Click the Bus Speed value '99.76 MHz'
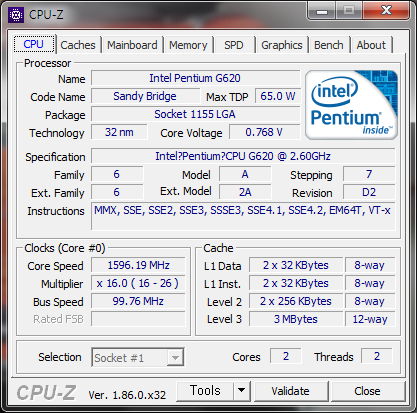Viewport: 417px width, 413px height. [x=138, y=301]
